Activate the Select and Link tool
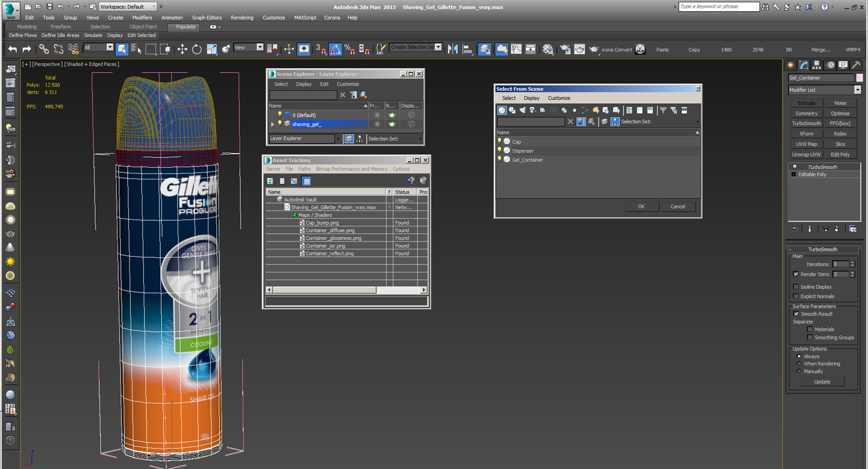This screenshot has height=469, width=868. coord(44,49)
